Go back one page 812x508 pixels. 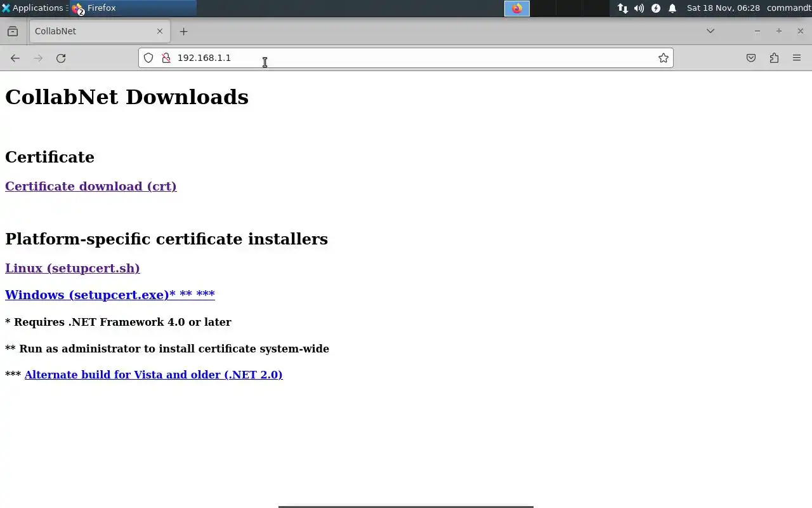point(15,58)
